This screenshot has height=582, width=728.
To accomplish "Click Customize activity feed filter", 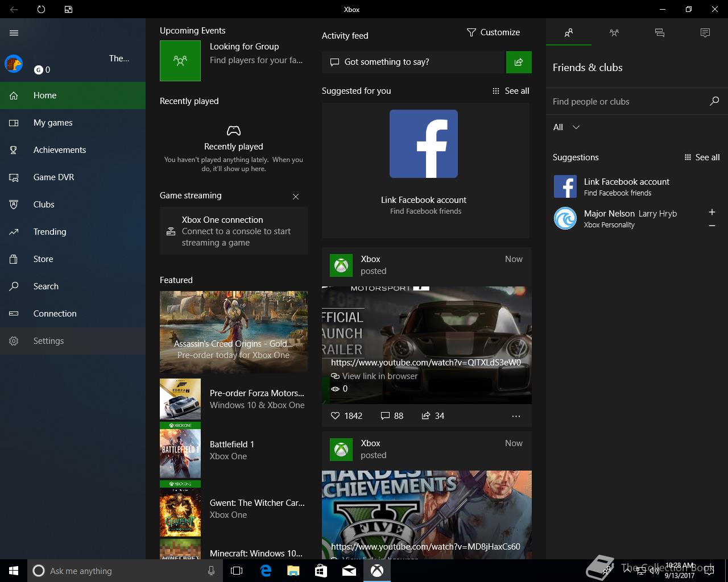I will (x=493, y=32).
